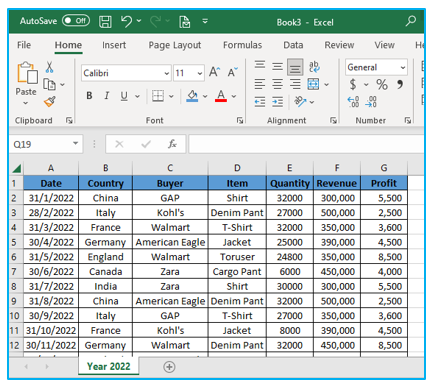The height and width of the screenshot is (388, 433).
Task: Click Top Align icon
Action: click(260, 65)
